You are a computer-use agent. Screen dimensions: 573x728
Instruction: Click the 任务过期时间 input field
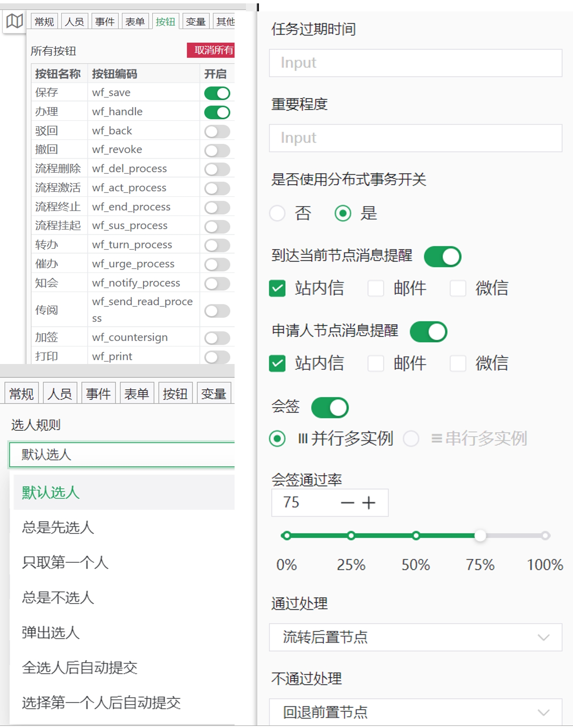click(x=415, y=63)
